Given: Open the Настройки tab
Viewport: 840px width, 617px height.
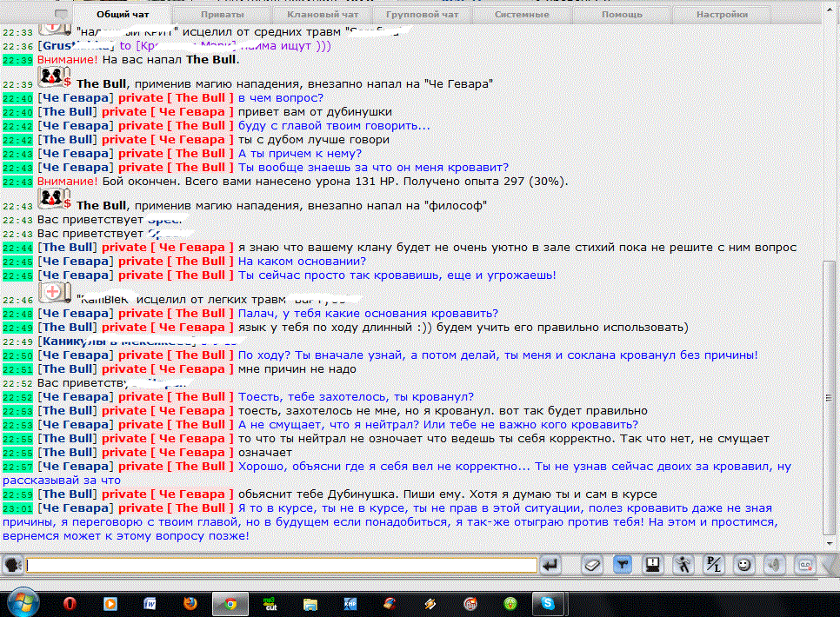Looking at the screenshot, I should click(x=722, y=15).
